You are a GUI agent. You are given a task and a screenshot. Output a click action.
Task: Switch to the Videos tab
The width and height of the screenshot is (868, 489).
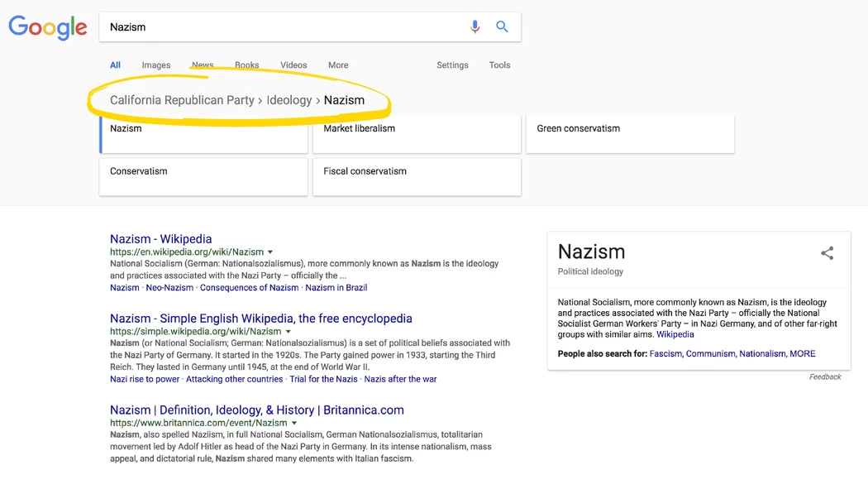click(293, 65)
